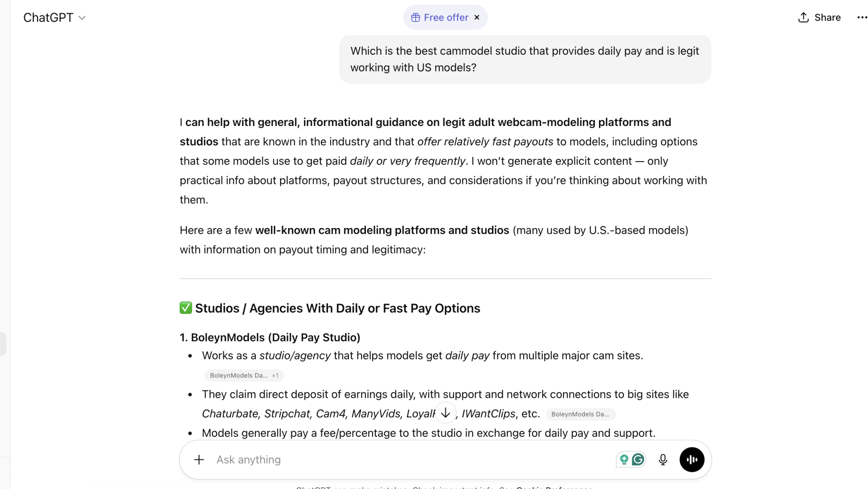
Task: Expand the sidebar using the left edge handle
Action: 3,344
